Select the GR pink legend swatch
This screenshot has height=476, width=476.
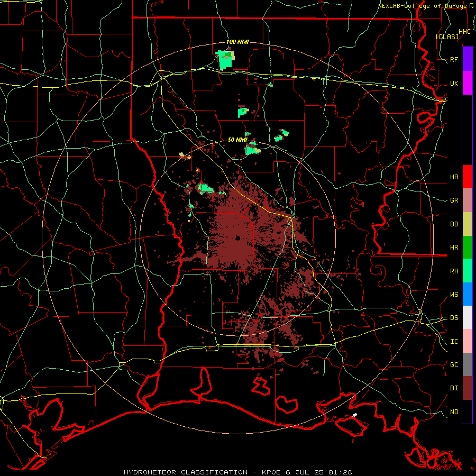pyautogui.click(x=467, y=200)
